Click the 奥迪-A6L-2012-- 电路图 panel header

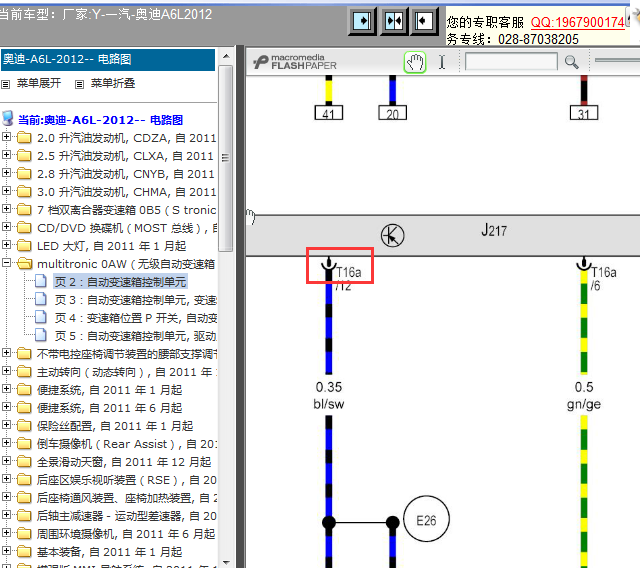(108, 60)
